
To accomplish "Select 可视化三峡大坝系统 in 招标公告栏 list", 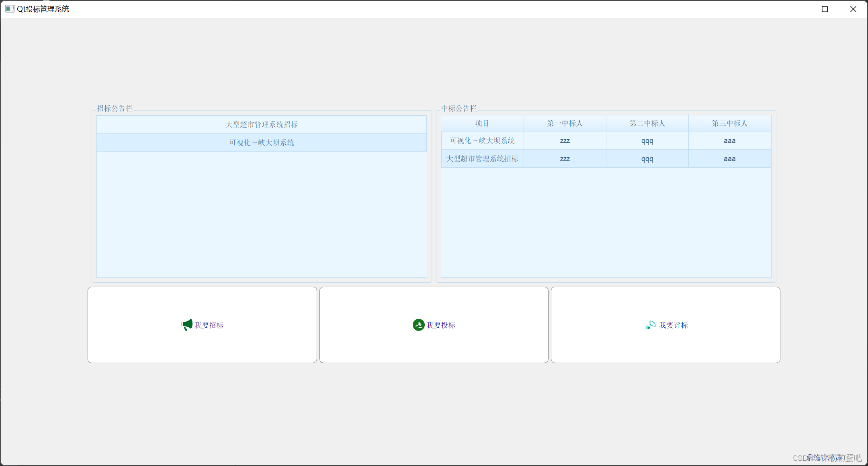I will [262, 142].
